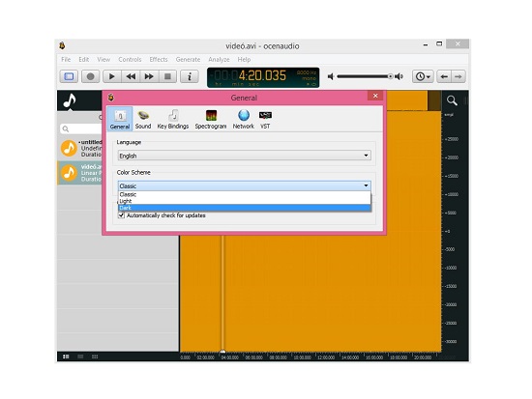Click the sidebar search field

click(81, 128)
